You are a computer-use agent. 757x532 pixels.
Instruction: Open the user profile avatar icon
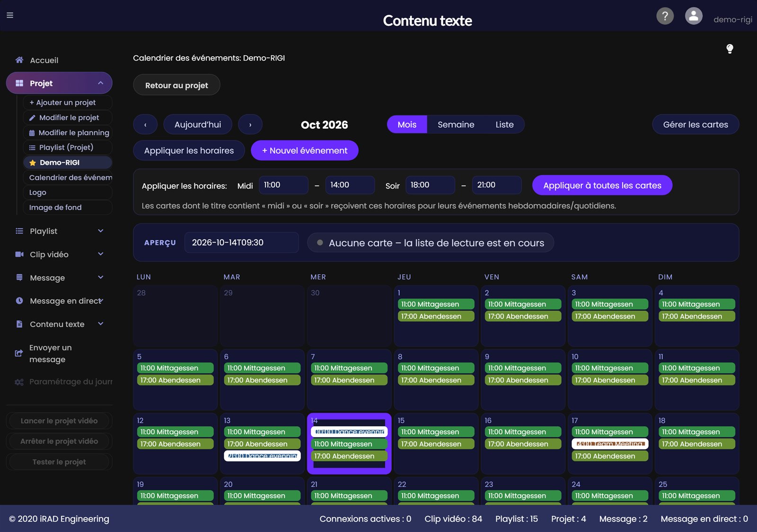694,16
